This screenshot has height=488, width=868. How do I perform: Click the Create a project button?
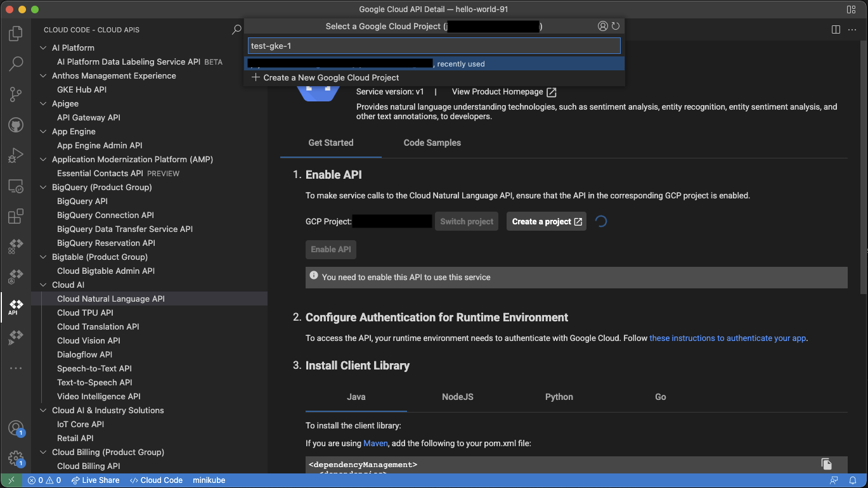[547, 221]
